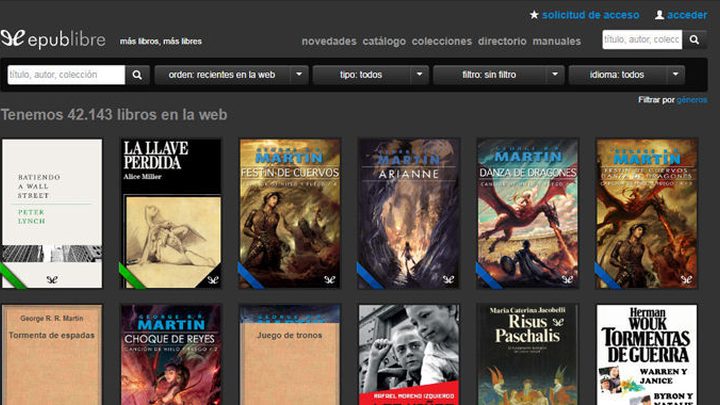Expand the tipo dropdown arrow
Image resolution: width=720 pixels, height=405 pixels.
(419, 75)
